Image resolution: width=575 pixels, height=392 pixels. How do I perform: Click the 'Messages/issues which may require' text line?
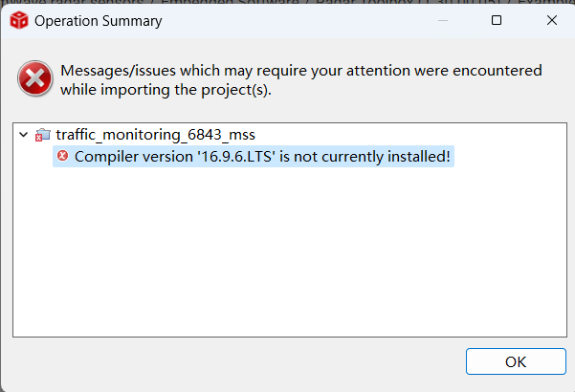coord(300,71)
